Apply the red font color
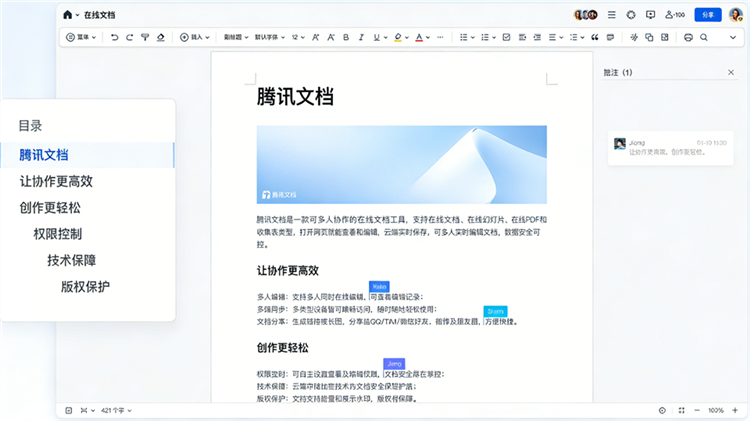Image resolution: width=750 pixels, height=421 pixels. (x=419, y=37)
